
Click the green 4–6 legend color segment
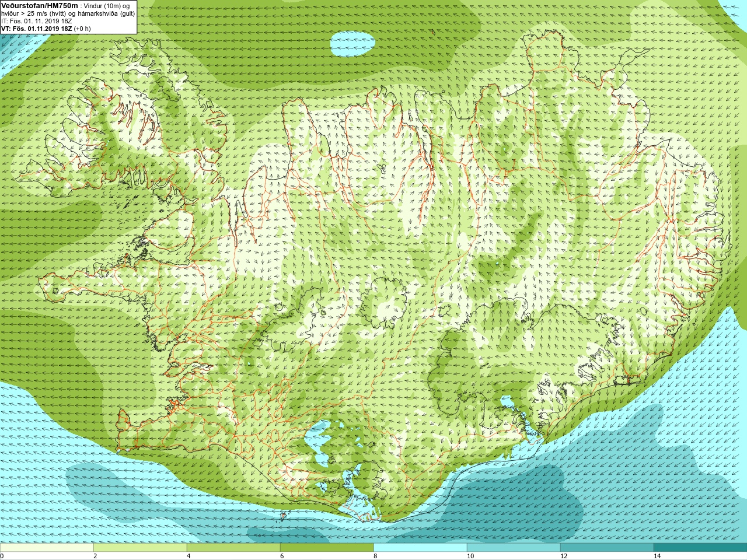(233, 548)
